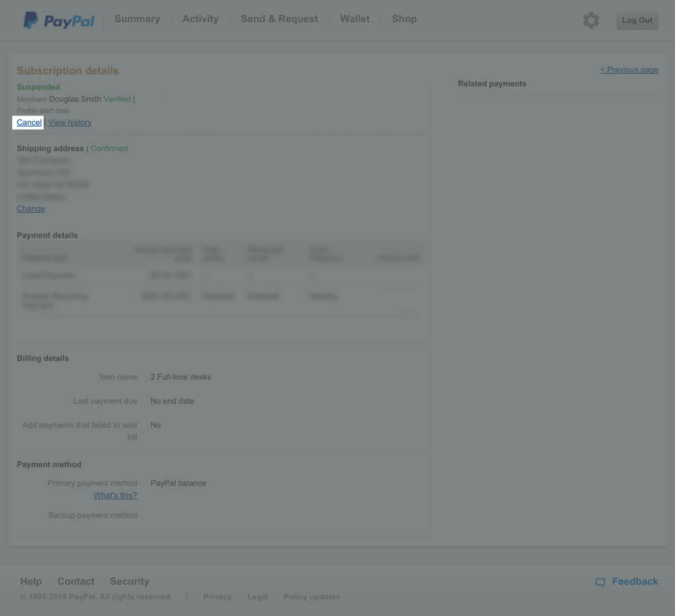Image resolution: width=675 pixels, height=616 pixels.
Task: Open the Wallet section
Action: 355,19
